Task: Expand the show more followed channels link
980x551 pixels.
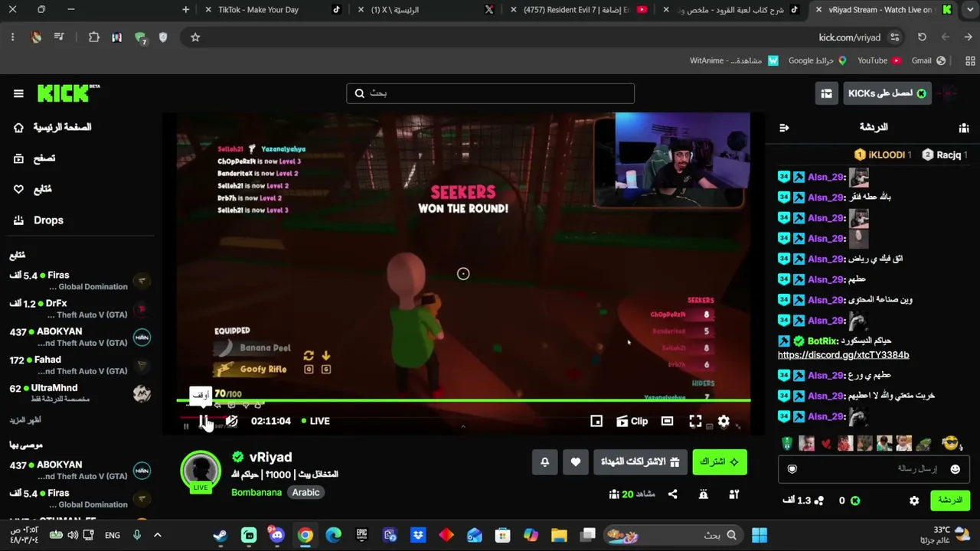Action: tap(25, 420)
